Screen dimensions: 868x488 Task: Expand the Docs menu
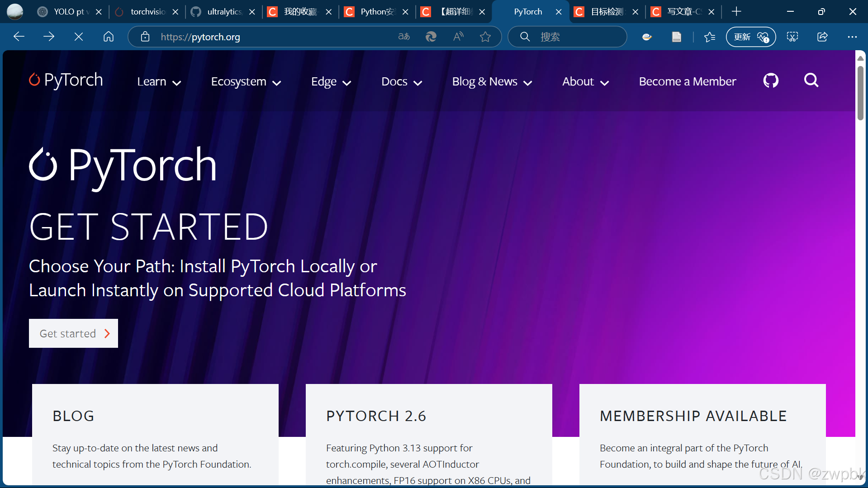(402, 82)
